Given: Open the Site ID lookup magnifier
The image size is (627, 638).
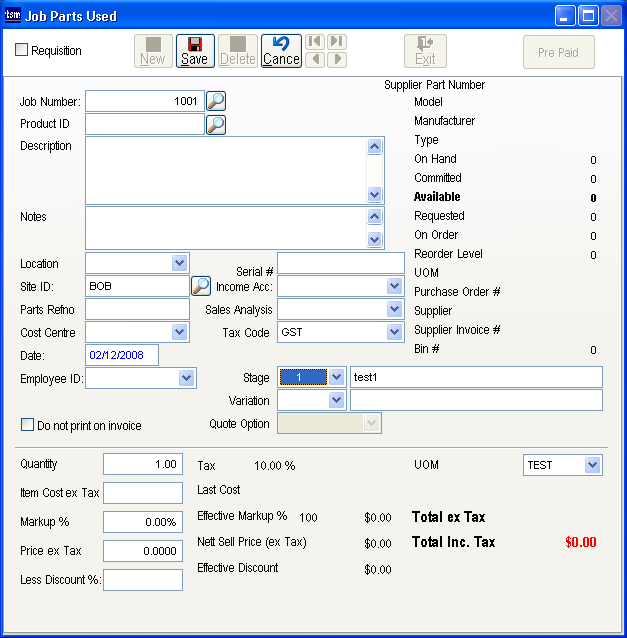Looking at the screenshot, I should point(200,286).
